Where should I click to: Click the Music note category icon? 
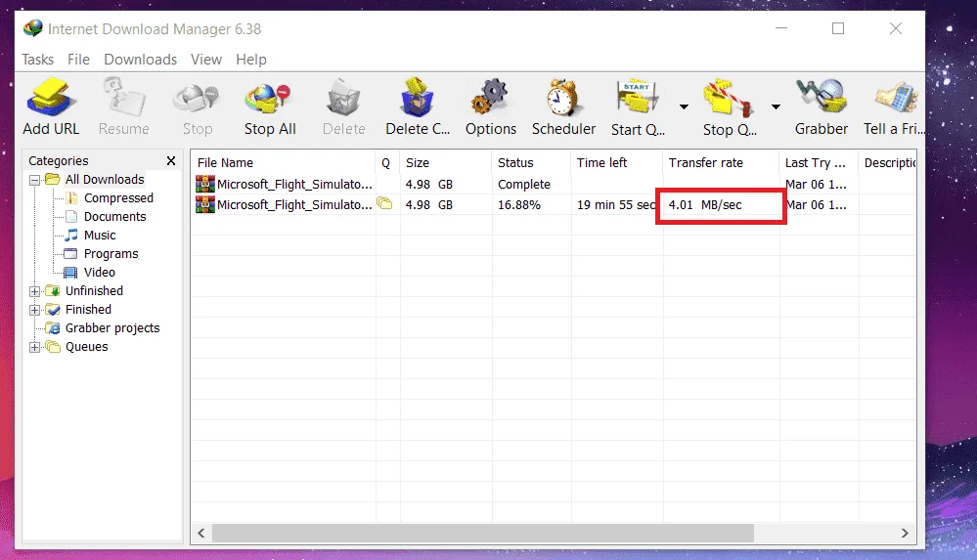click(x=71, y=235)
